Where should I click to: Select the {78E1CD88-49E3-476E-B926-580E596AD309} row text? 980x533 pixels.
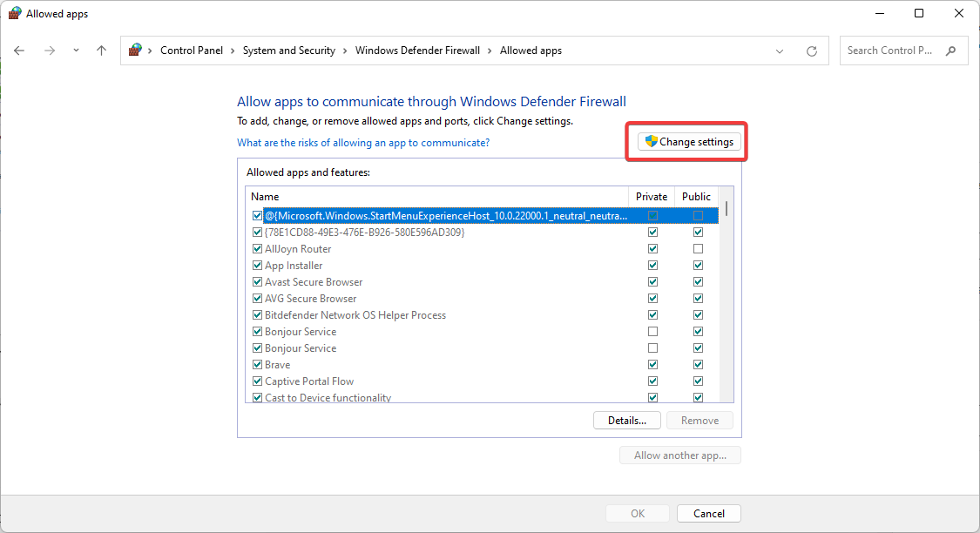(364, 232)
